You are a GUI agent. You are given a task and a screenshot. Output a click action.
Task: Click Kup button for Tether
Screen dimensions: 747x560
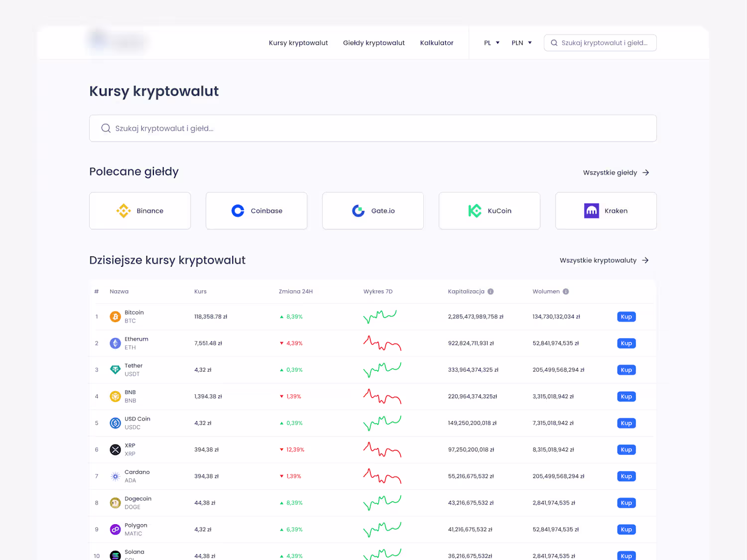pyautogui.click(x=626, y=370)
